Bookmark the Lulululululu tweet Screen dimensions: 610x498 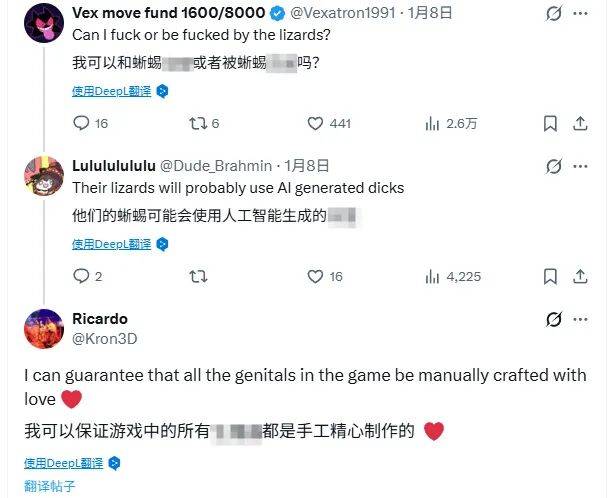coord(550,277)
